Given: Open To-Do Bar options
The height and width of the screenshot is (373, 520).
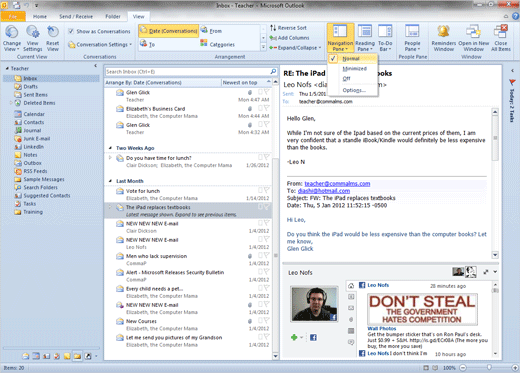Looking at the screenshot, I should (385, 38).
